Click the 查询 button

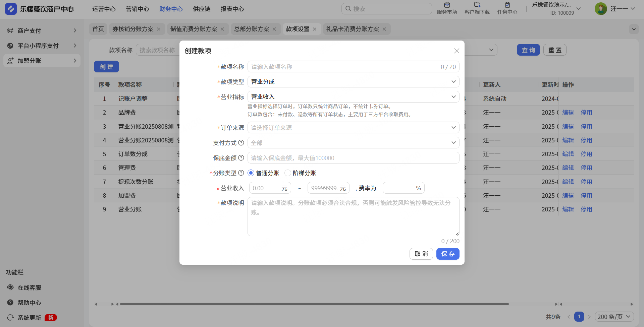(x=528, y=50)
